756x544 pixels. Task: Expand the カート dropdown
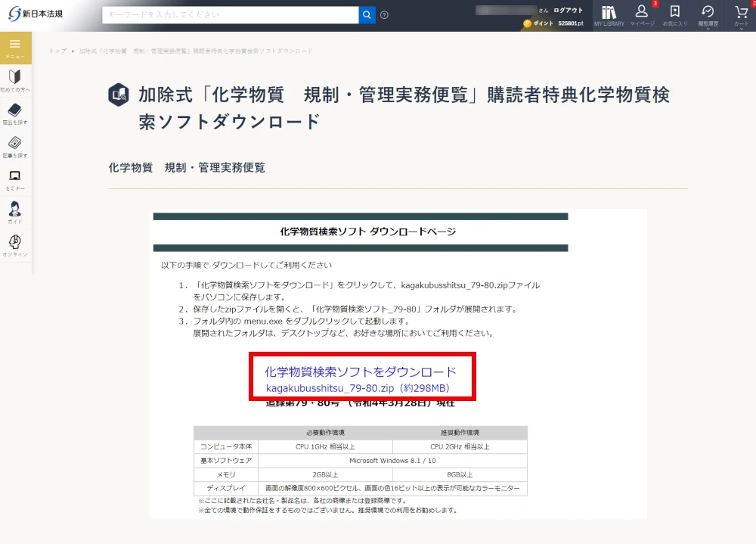(741, 15)
